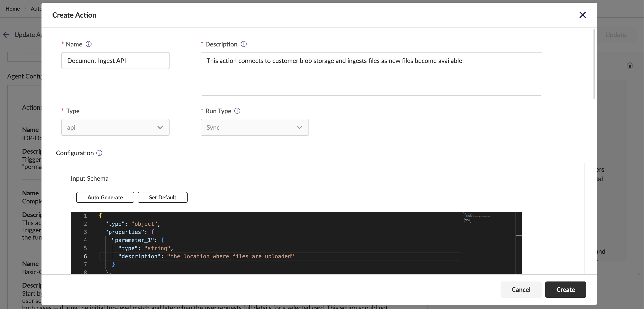This screenshot has width=644, height=309.
Task: Close the Create Action dialog
Action: (582, 15)
